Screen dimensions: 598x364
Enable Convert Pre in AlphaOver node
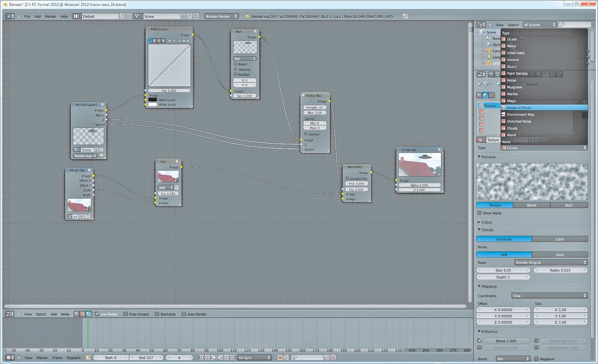[x=347, y=178]
